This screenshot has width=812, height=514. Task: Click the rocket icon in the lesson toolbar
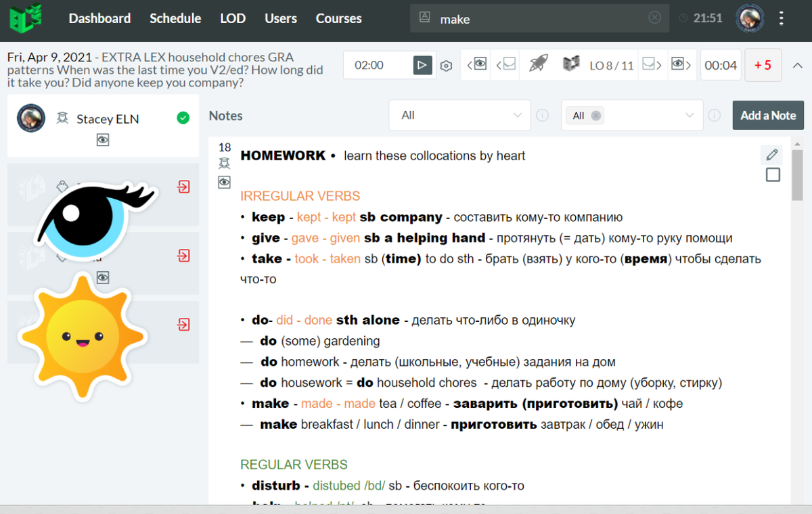tap(538, 64)
